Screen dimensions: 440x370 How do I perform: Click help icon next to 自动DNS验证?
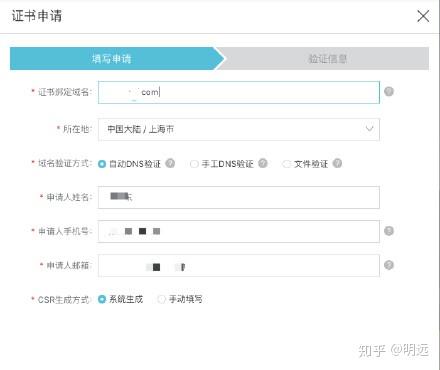click(x=170, y=163)
